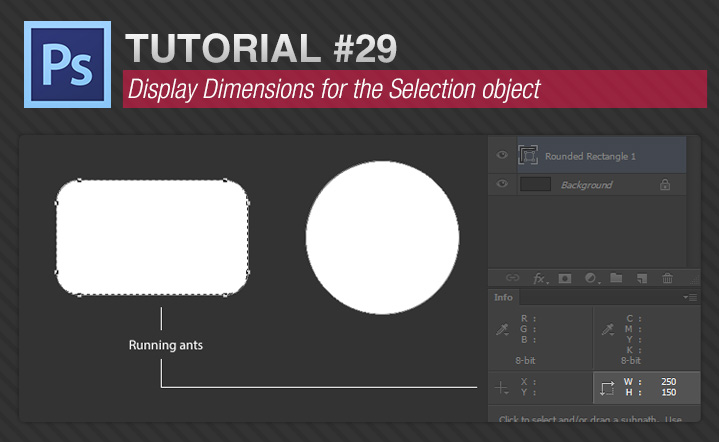Viewport: 719px width, 442px height.
Task: Open first eyedropper color mode options
Action: click(x=502, y=329)
